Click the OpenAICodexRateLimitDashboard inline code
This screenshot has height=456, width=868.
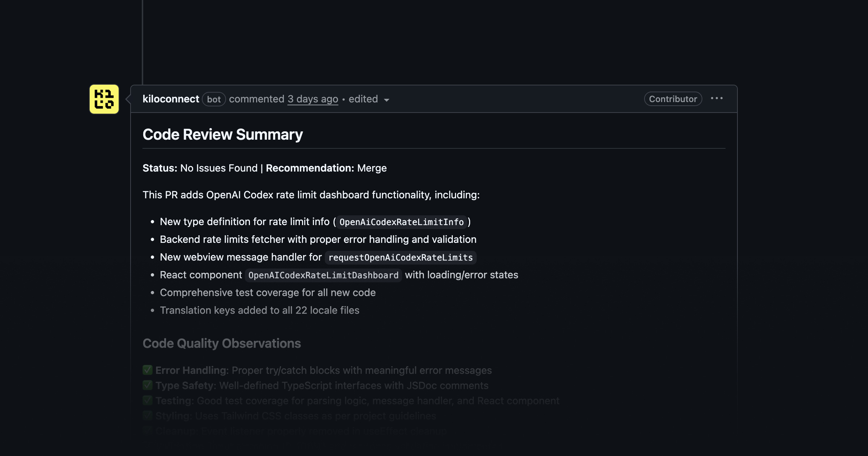point(323,275)
